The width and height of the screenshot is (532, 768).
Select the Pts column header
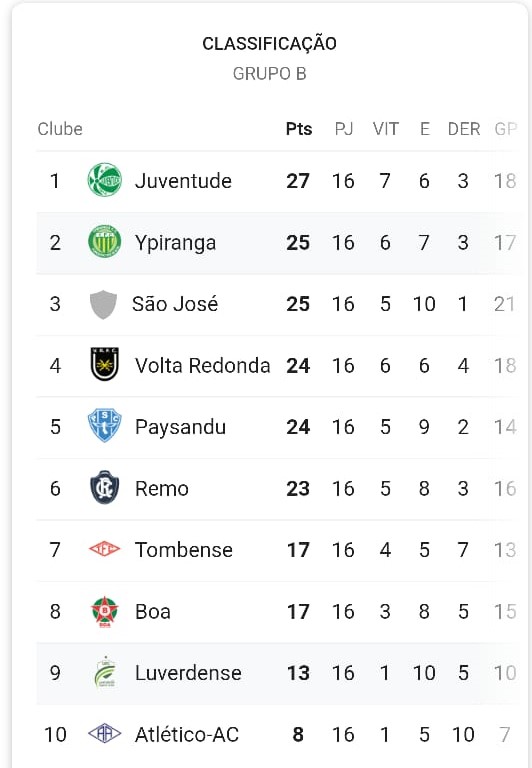point(299,129)
